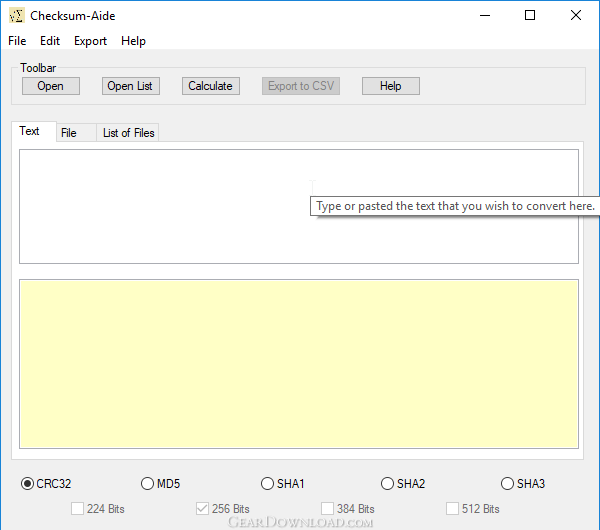600x530 pixels.
Task: Toggle the 256 Bits checkbox
Action: (x=223, y=509)
